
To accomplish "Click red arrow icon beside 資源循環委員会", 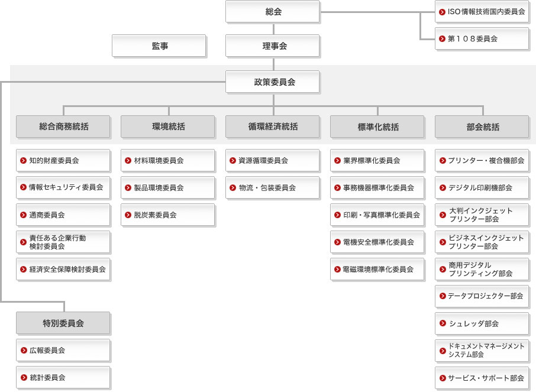I will point(233,160).
